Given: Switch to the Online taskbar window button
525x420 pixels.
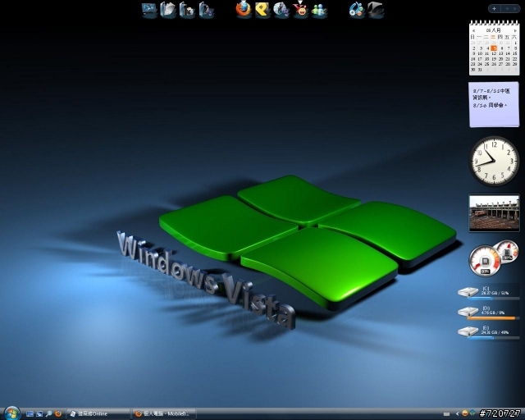Looking at the screenshot, I should pos(98,413).
